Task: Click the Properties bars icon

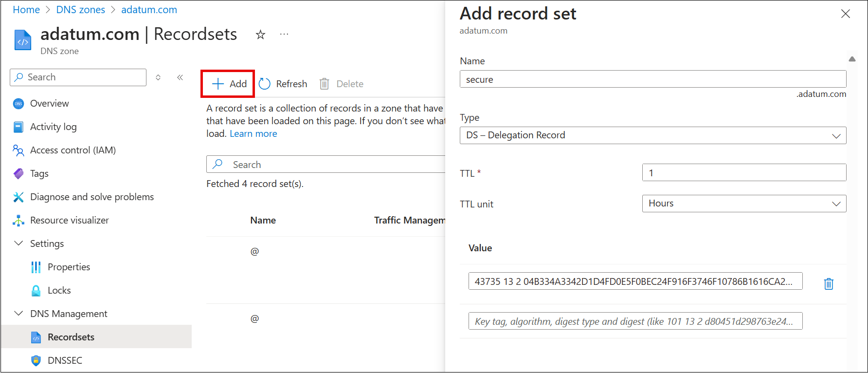Action: [36, 267]
